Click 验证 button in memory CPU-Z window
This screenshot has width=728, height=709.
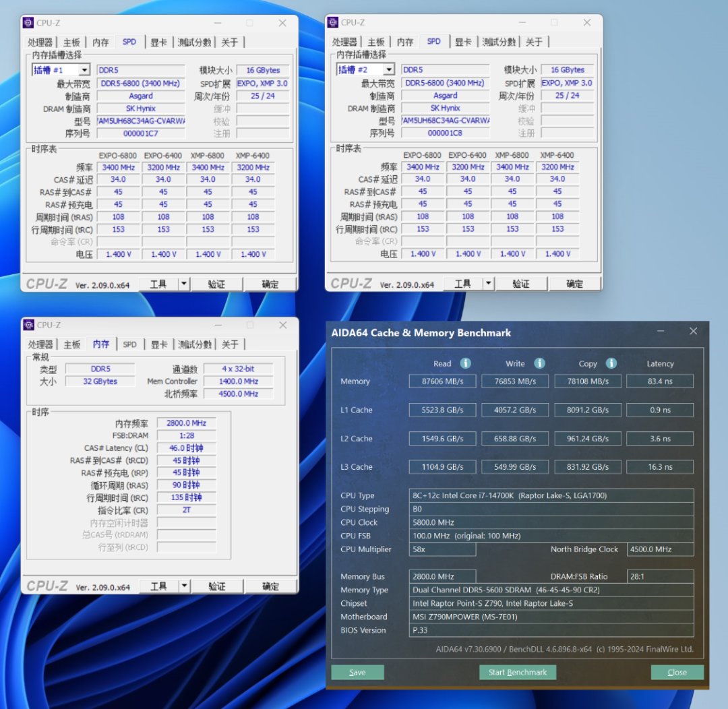tap(217, 586)
